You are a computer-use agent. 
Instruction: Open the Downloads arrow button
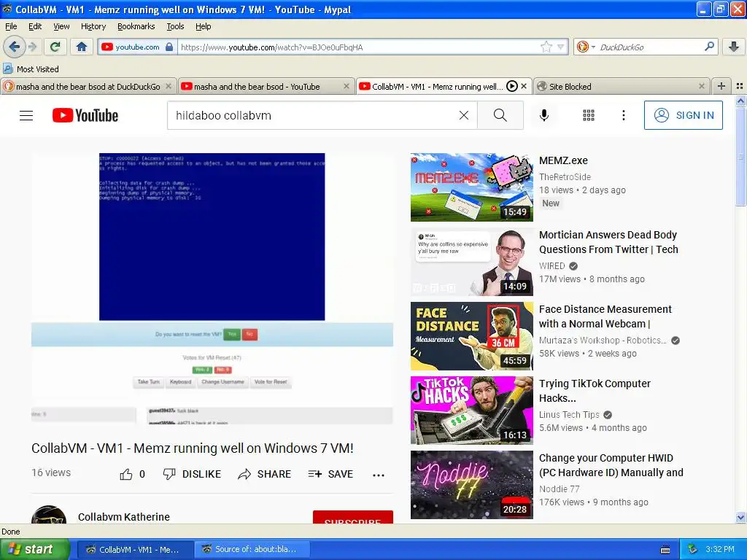(734, 47)
